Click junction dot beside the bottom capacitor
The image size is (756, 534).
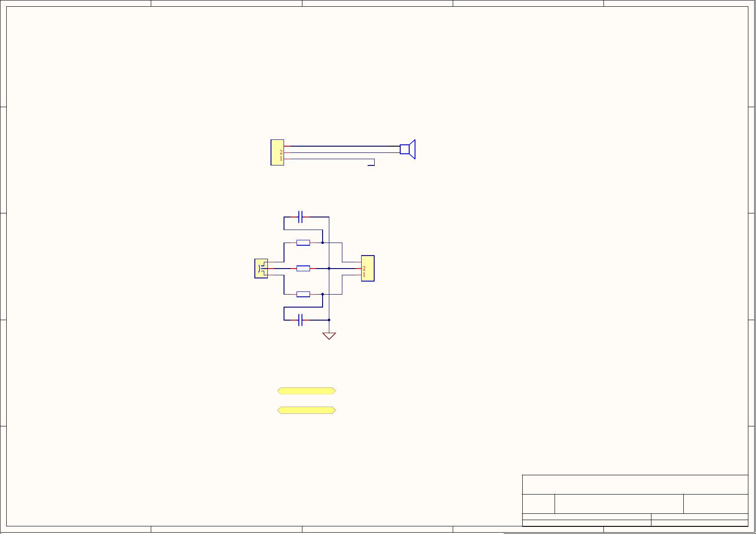(x=329, y=320)
